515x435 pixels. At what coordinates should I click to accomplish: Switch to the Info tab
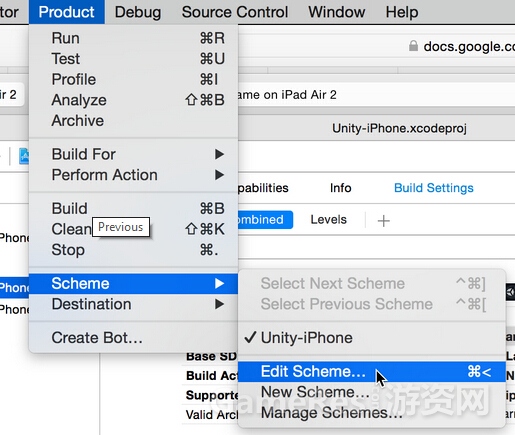coord(340,188)
